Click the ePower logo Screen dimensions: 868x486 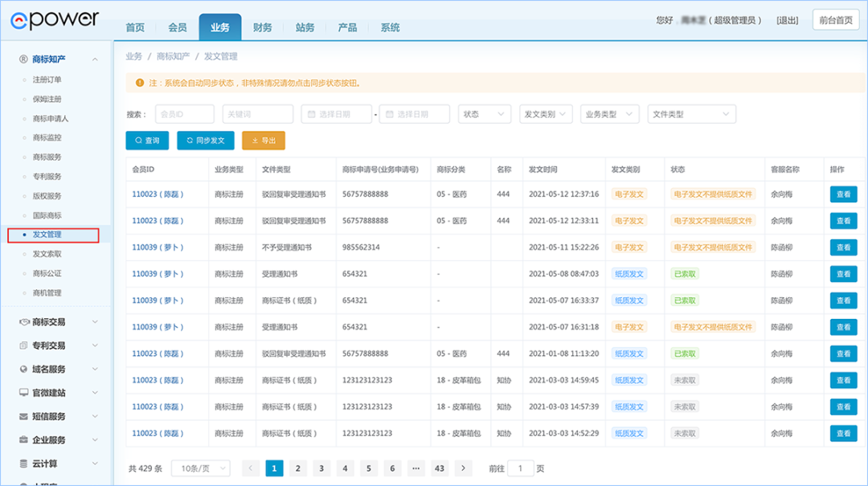click(x=55, y=19)
